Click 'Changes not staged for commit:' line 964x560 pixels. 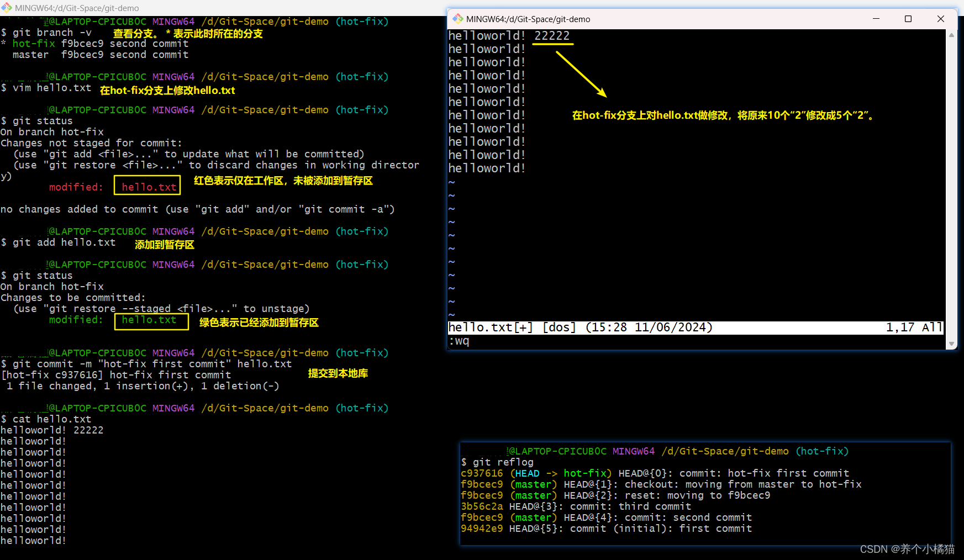pos(91,143)
